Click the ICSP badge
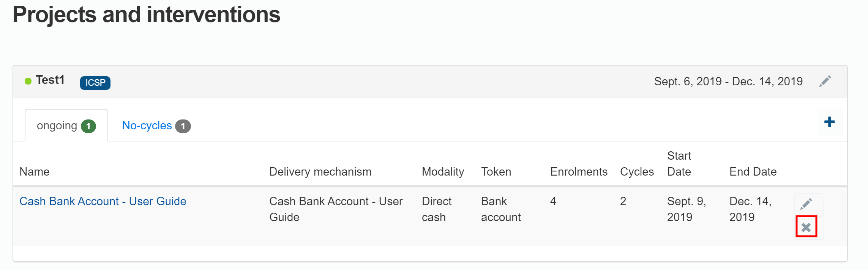The height and width of the screenshot is (270, 868). (95, 83)
